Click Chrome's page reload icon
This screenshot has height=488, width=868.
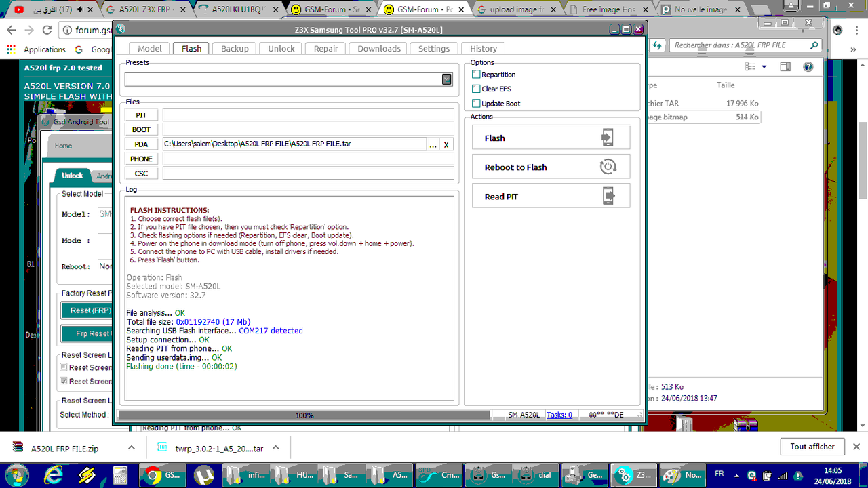pyautogui.click(x=47, y=30)
